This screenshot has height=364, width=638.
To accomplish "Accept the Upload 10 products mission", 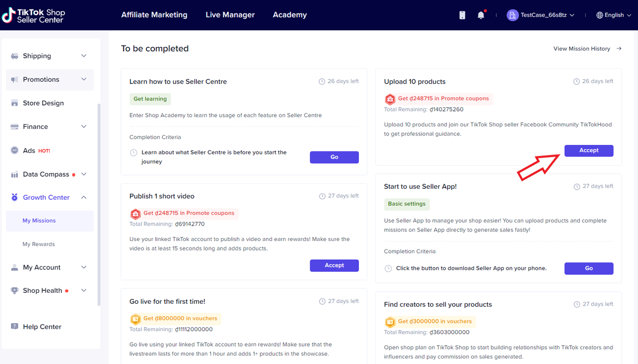I will (589, 150).
